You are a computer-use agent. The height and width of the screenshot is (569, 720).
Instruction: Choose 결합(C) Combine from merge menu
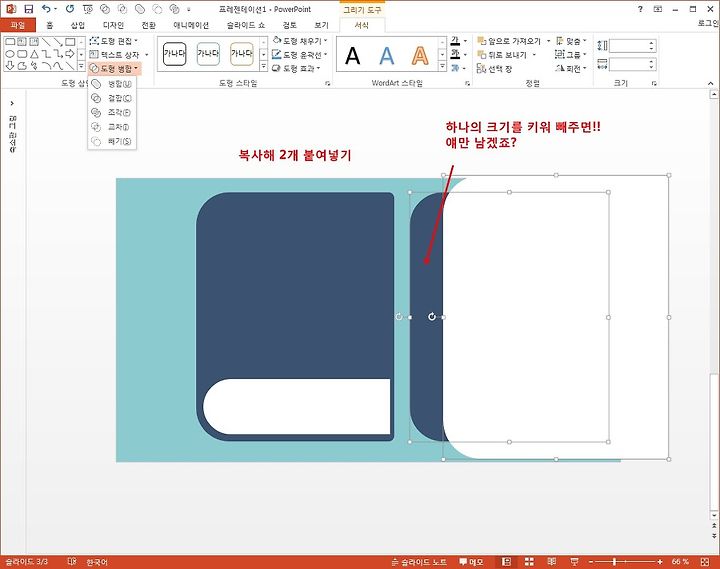112,98
